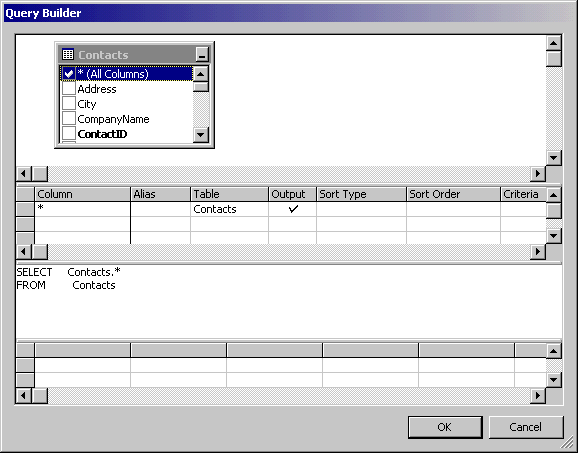Open Sort Order cell for Contacts row
This screenshot has height=453, width=578.
pyautogui.click(x=453, y=209)
